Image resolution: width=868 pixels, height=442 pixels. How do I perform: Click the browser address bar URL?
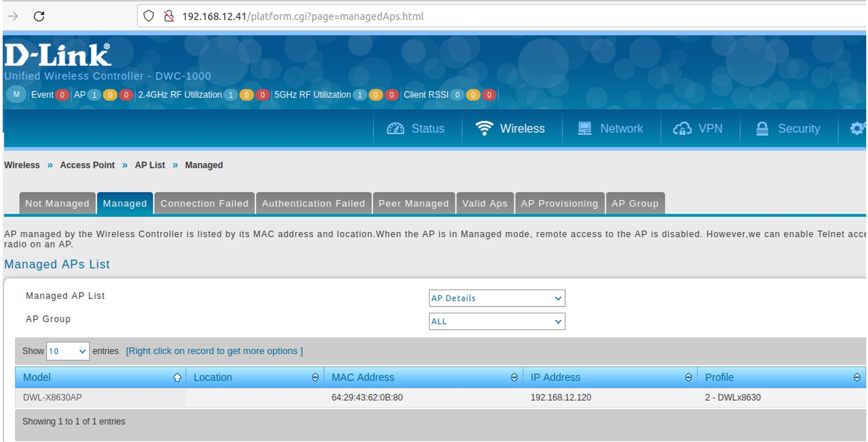(x=303, y=17)
